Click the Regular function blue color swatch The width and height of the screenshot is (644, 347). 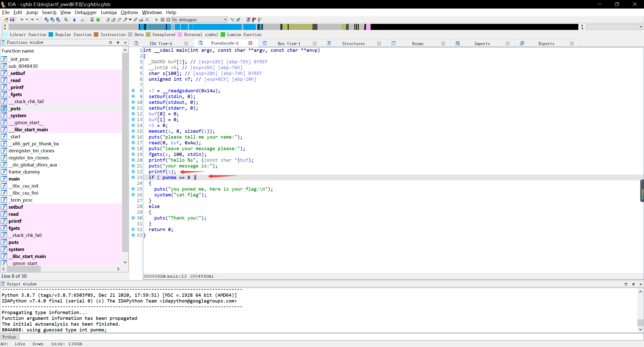pyautogui.click(x=51, y=34)
